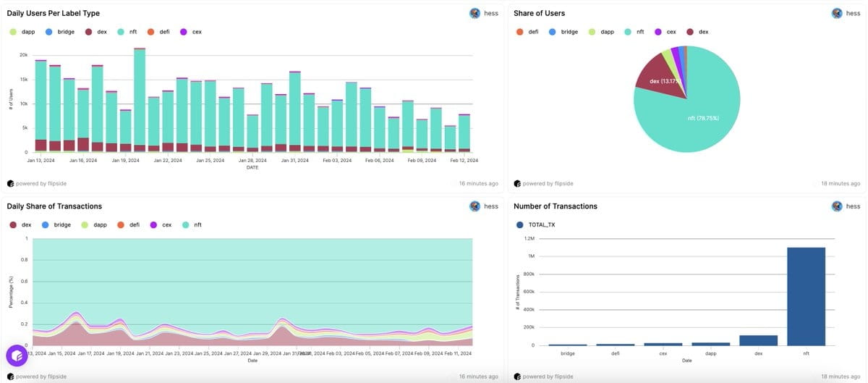
Task: Hide dapp legend in Daily Share of Transactions
Action: pyautogui.click(x=94, y=224)
